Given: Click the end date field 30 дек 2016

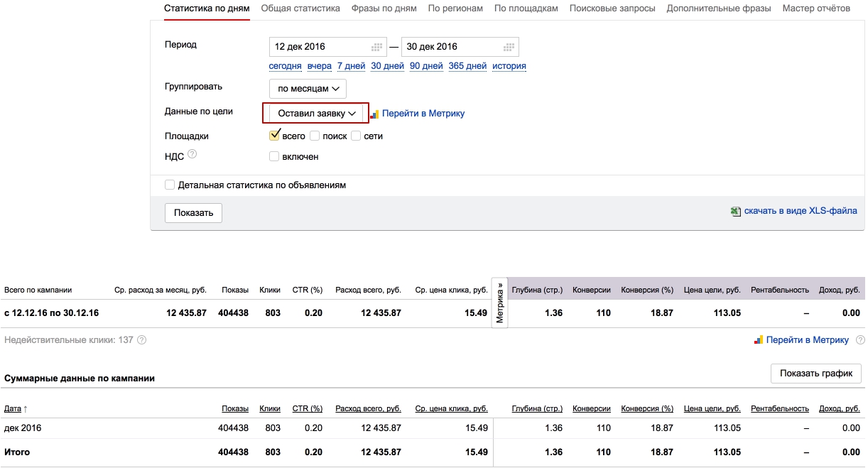Looking at the screenshot, I should tap(460, 47).
